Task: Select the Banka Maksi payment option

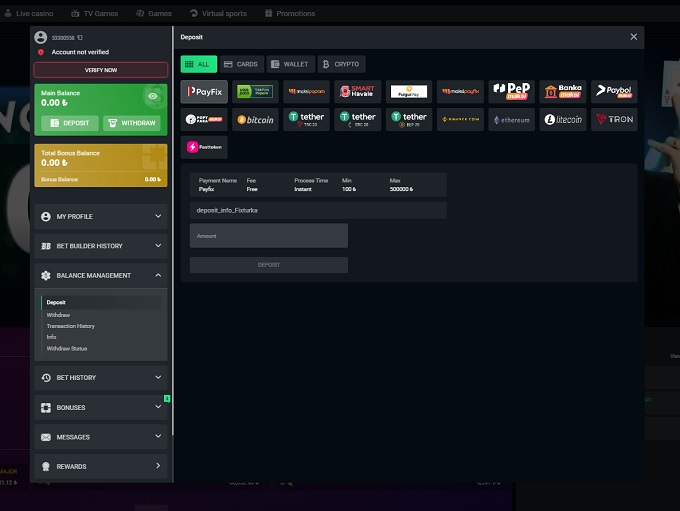Action: click(563, 92)
